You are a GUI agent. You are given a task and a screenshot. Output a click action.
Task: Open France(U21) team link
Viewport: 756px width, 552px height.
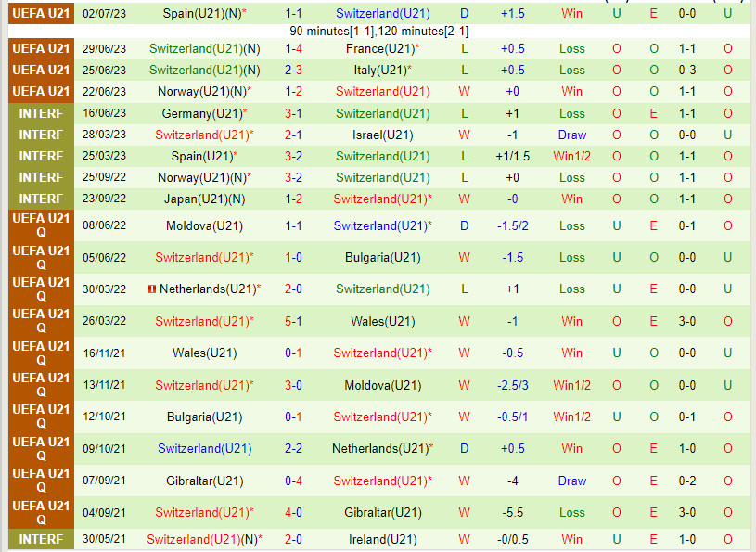383,48
